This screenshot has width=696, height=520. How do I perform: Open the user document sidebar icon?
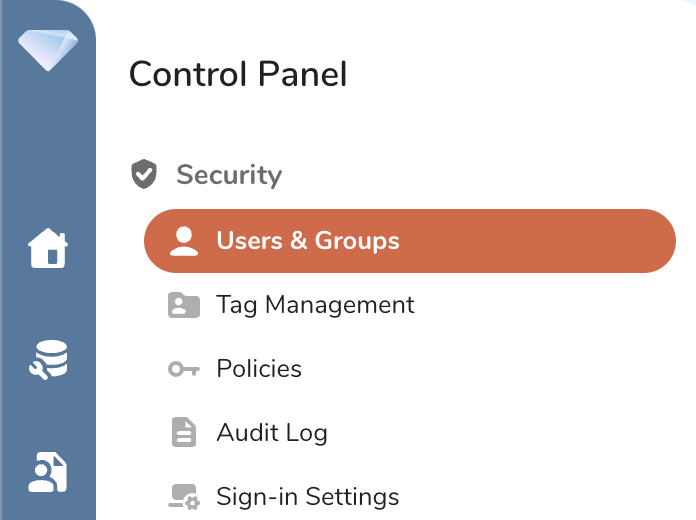tap(48, 473)
